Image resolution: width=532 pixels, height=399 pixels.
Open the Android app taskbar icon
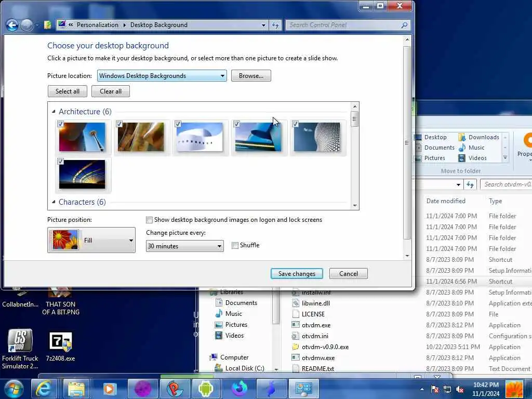[206, 389]
